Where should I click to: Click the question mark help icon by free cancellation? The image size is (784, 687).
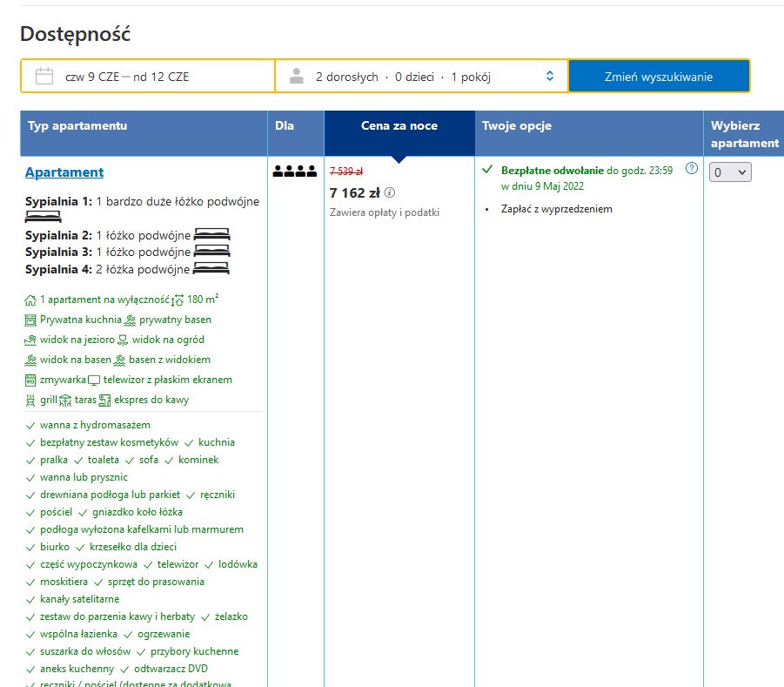pyautogui.click(x=692, y=168)
